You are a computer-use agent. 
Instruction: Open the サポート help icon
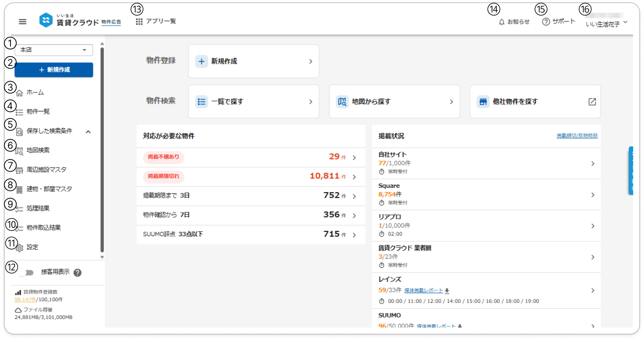[546, 22]
